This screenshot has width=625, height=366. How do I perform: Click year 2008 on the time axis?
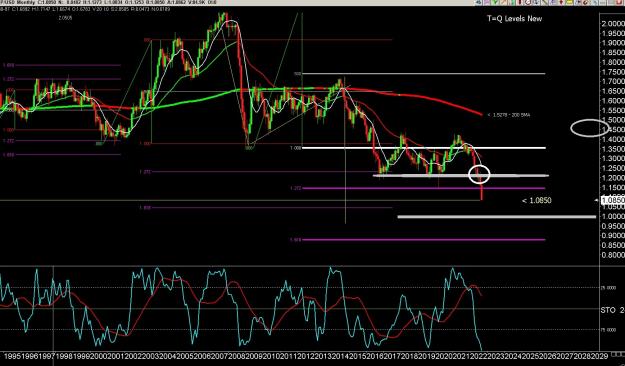click(x=237, y=356)
